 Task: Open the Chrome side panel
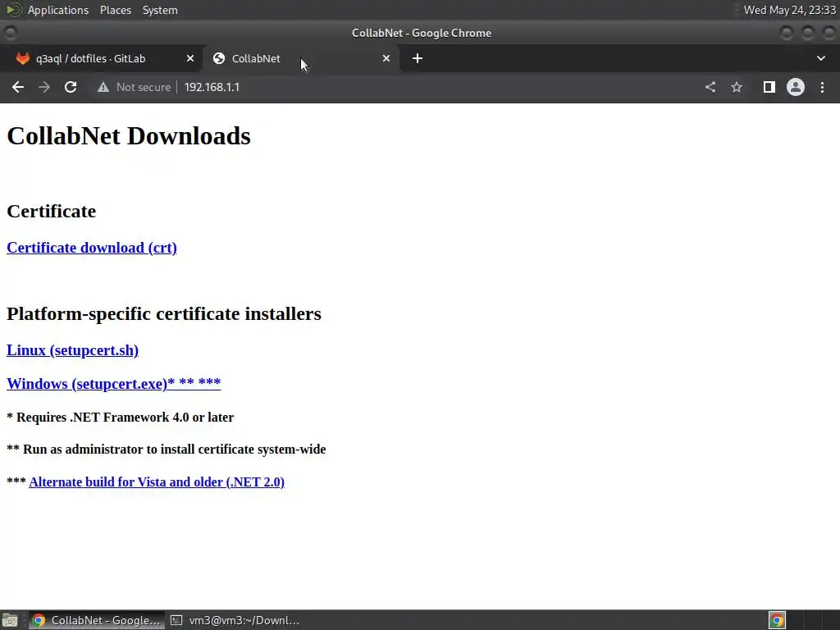[x=769, y=87]
